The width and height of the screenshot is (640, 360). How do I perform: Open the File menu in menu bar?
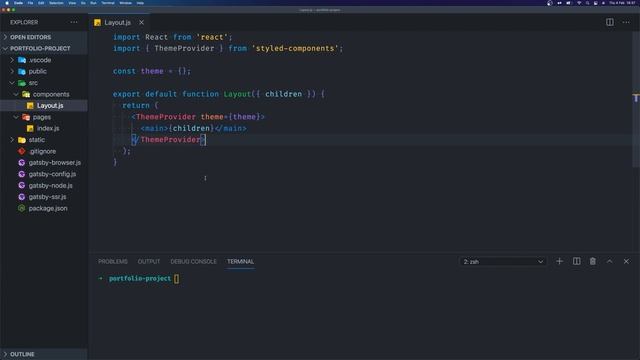[x=30, y=3]
